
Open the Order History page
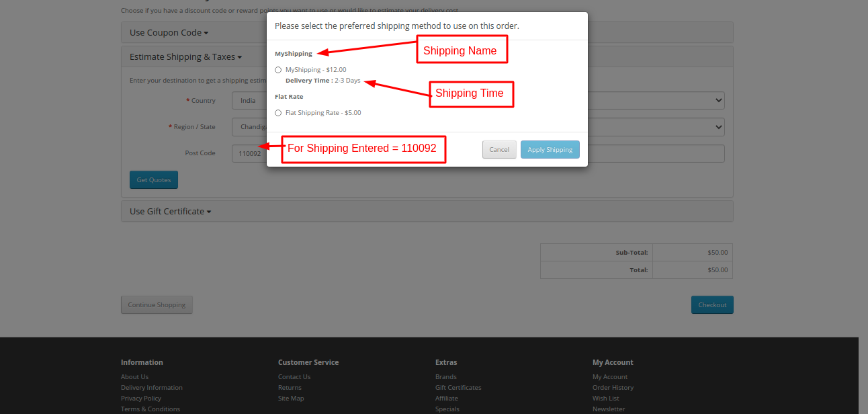click(x=613, y=387)
